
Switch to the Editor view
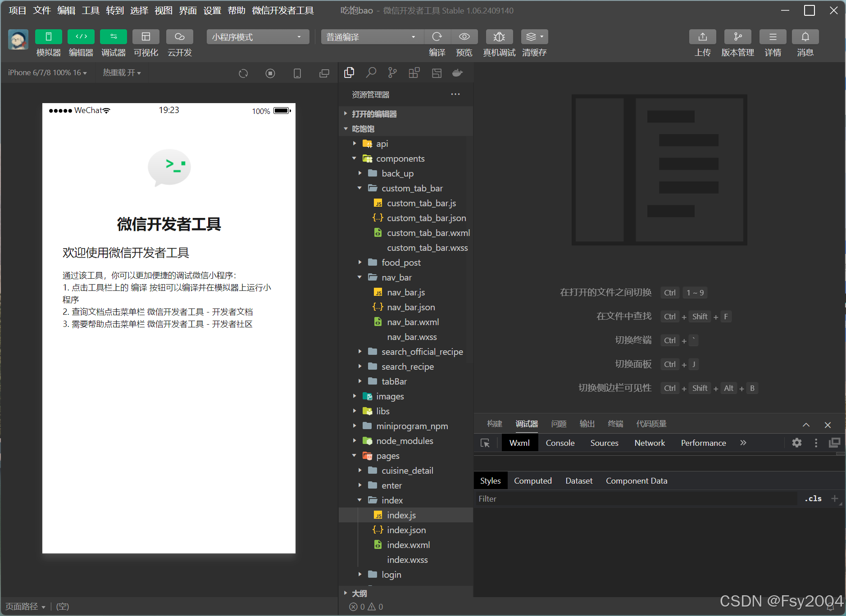pos(81,43)
